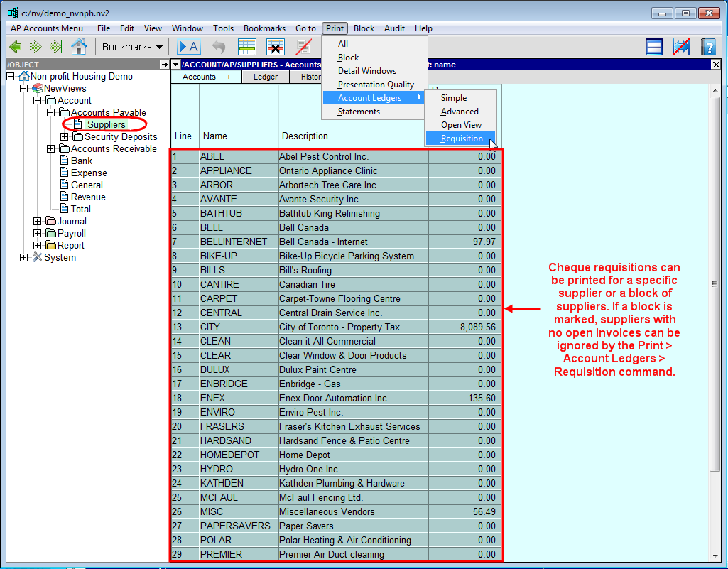The width and height of the screenshot is (728, 569).
Task: Click the help question mark toolbar icon
Action: pos(707,47)
